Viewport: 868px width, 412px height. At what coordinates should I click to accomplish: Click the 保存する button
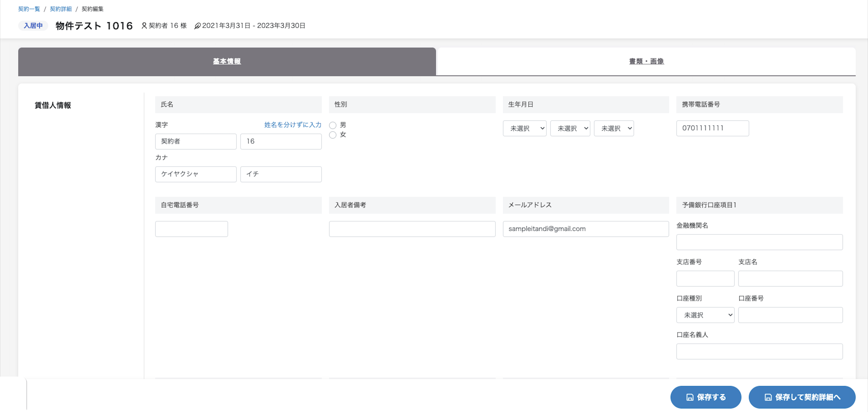pyautogui.click(x=706, y=397)
